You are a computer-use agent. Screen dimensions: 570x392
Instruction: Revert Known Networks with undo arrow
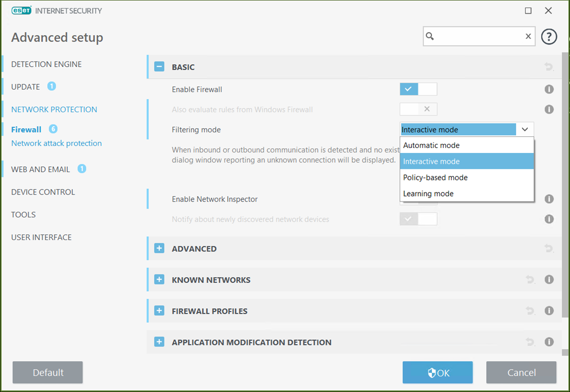tap(530, 280)
